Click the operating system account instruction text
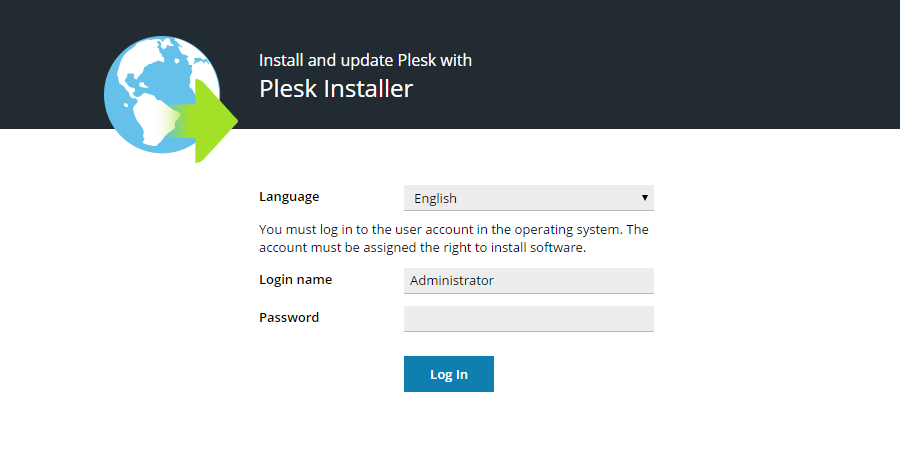 [453, 229]
